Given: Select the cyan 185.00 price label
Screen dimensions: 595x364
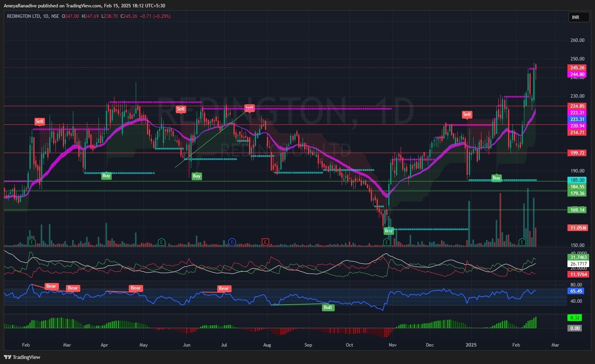Looking at the screenshot, I should pos(577,180).
